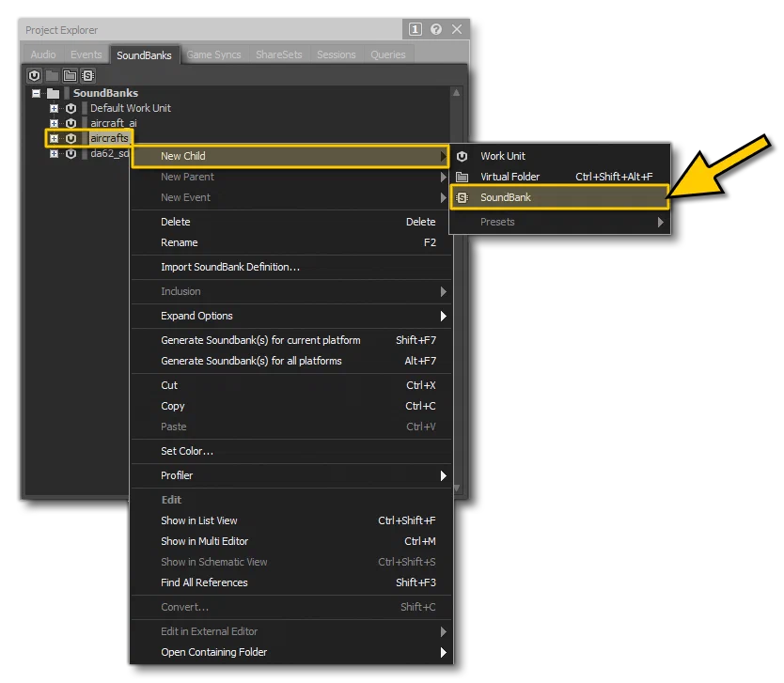Image resolution: width=784 pixels, height=683 pixels.
Task: Select the Default Work Unit tree row
Action: (x=131, y=108)
